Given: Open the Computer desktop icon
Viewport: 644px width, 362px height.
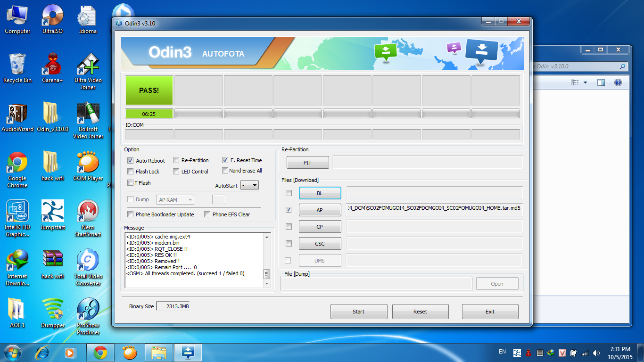Looking at the screenshot, I should click(x=17, y=20).
